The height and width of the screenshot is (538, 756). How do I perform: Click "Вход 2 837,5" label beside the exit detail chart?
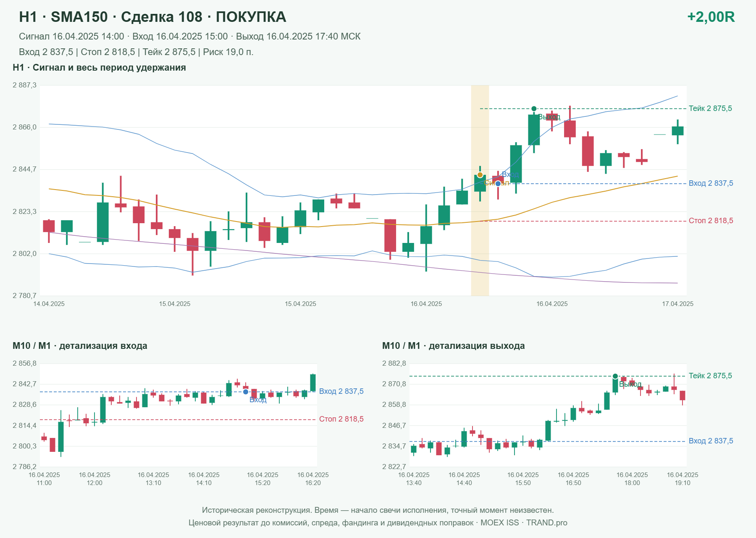point(711,441)
